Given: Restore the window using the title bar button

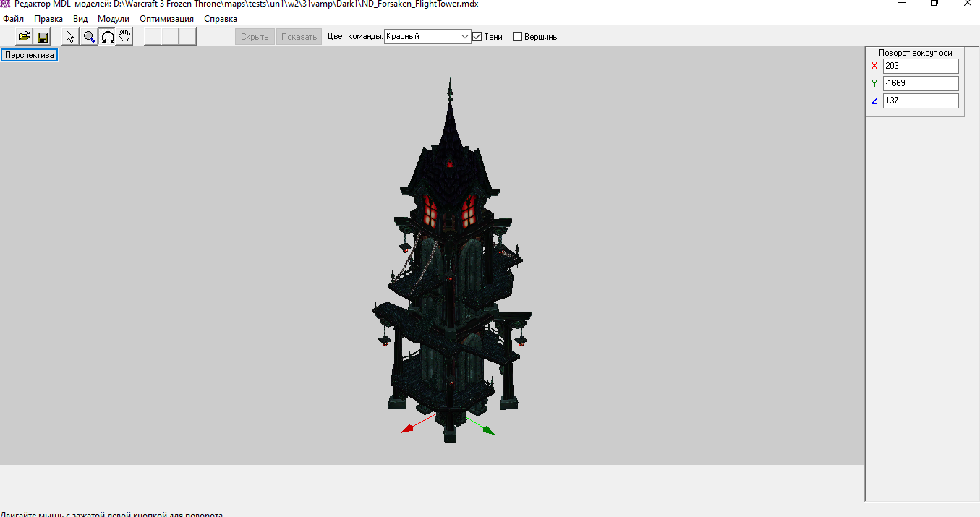Looking at the screenshot, I should click(x=934, y=4).
